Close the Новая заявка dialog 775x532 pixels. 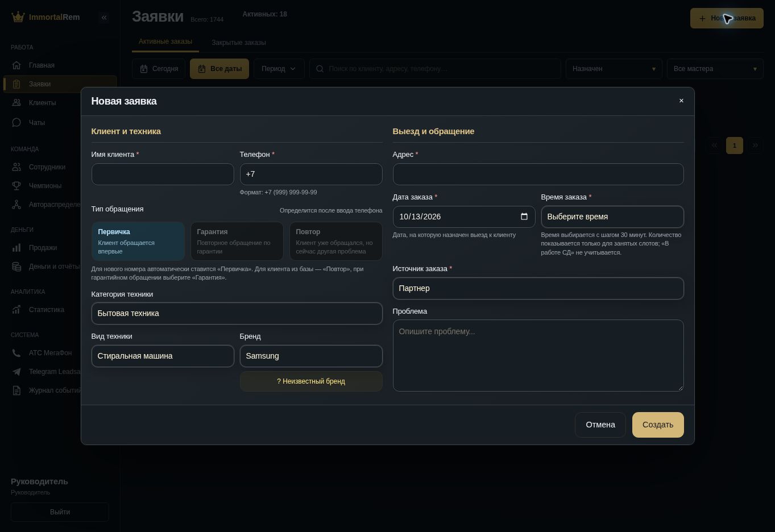click(681, 101)
